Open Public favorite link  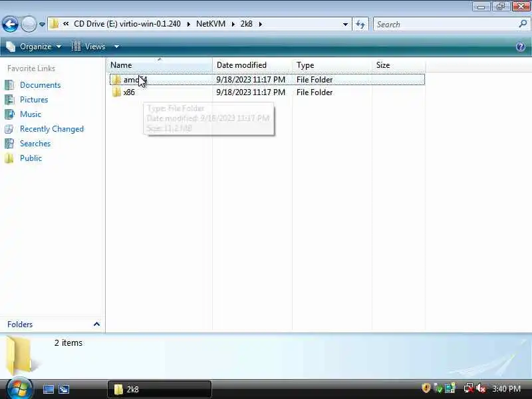tap(31, 158)
